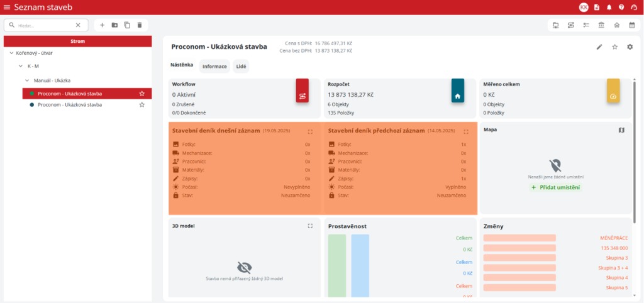The height and width of the screenshot is (303, 644).
Task: Open the notifications bell
Action: (609, 7)
